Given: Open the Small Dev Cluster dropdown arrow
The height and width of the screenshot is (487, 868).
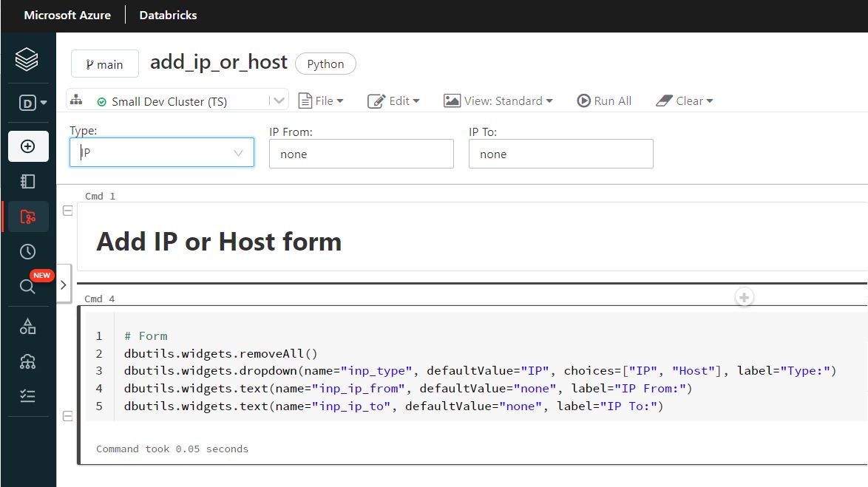Looking at the screenshot, I should coord(279,101).
